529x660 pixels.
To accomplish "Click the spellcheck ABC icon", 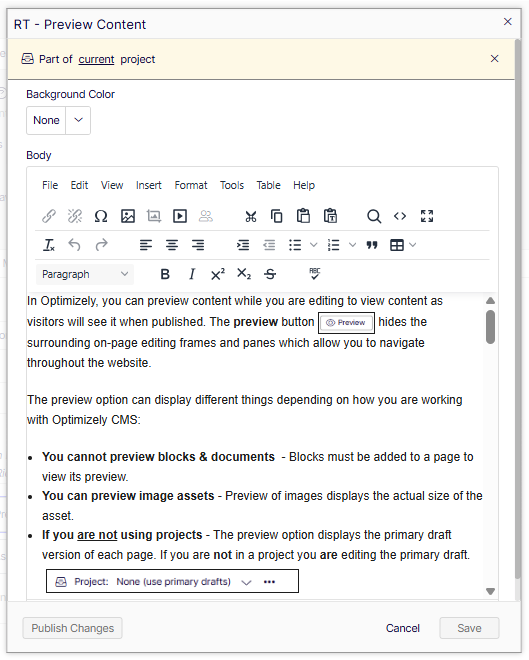I will [314, 274].
